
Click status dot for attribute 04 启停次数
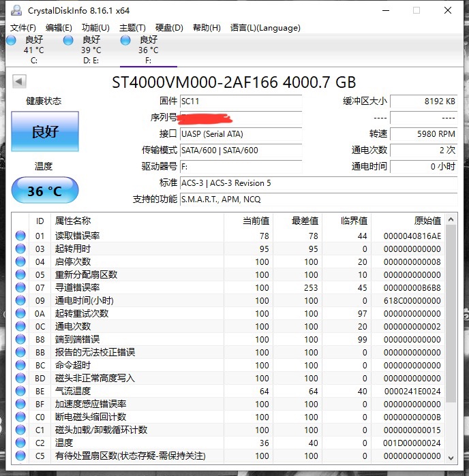20,261
